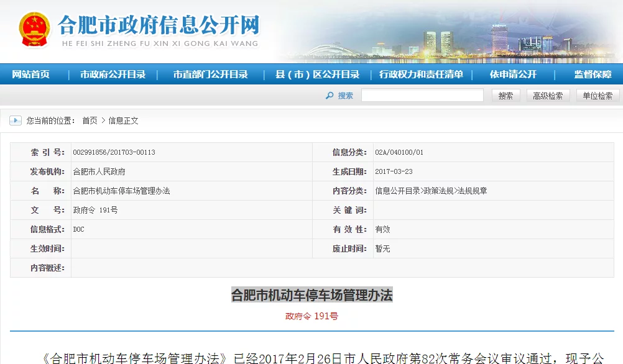Open 监督保障 navigation item

[x=593, y=75]
